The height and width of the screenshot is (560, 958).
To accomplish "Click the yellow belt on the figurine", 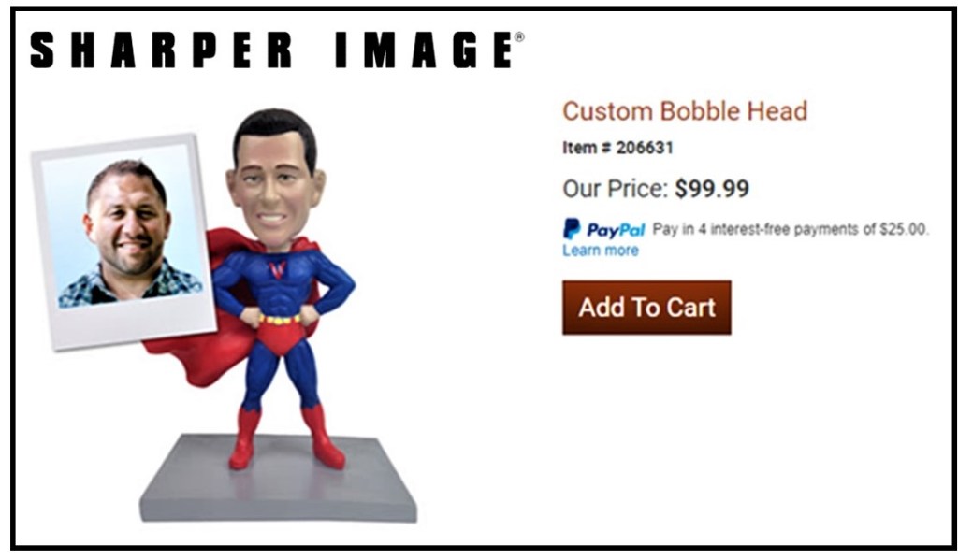I will click(x=280, y=320).
